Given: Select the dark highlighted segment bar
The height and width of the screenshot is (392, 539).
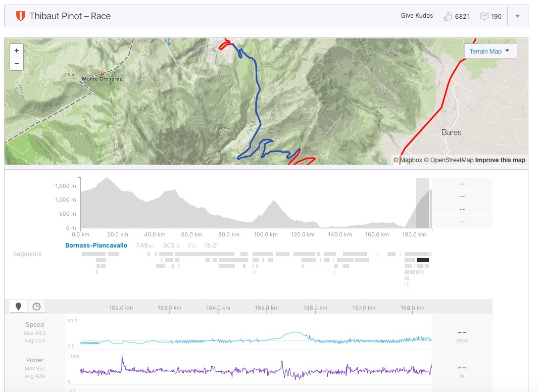Looking at the screenshot, I should click(422, 260).
